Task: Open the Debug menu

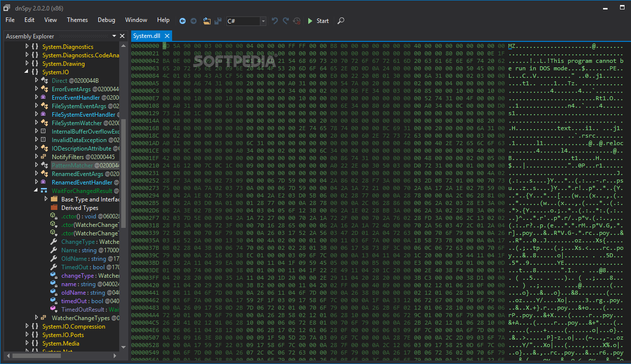Action: [x=106, y=20]
